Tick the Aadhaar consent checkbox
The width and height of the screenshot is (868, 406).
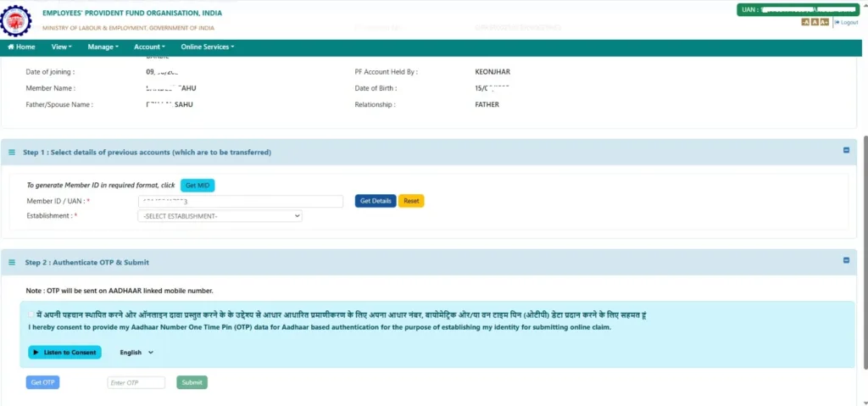click(31, 314)
